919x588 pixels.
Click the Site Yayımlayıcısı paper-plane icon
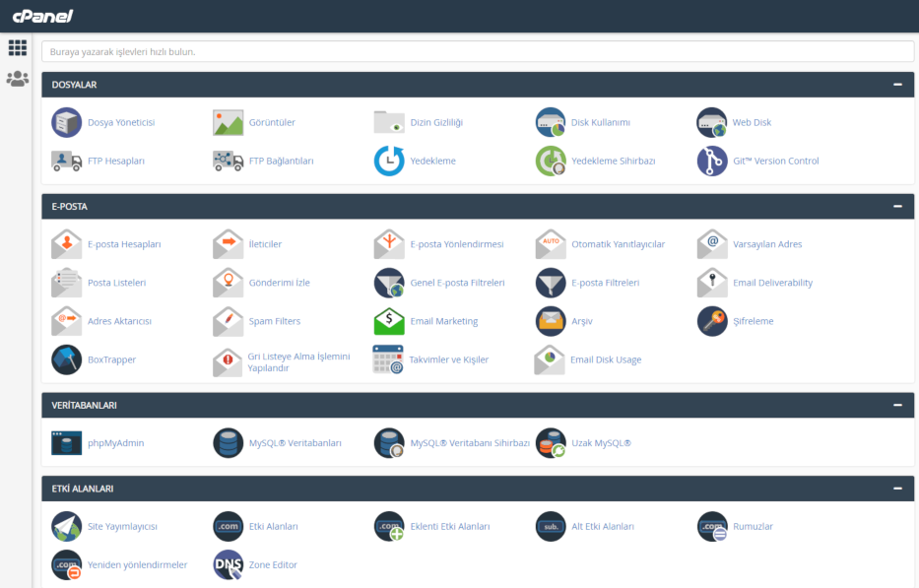click(66, 527)
